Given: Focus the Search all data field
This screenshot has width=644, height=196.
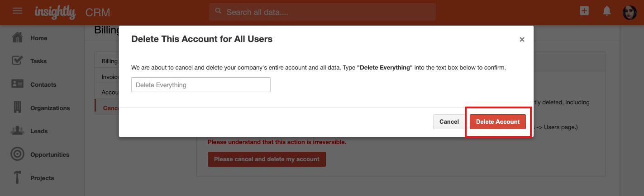Looking at the screenshot, I should coord(322,12).
